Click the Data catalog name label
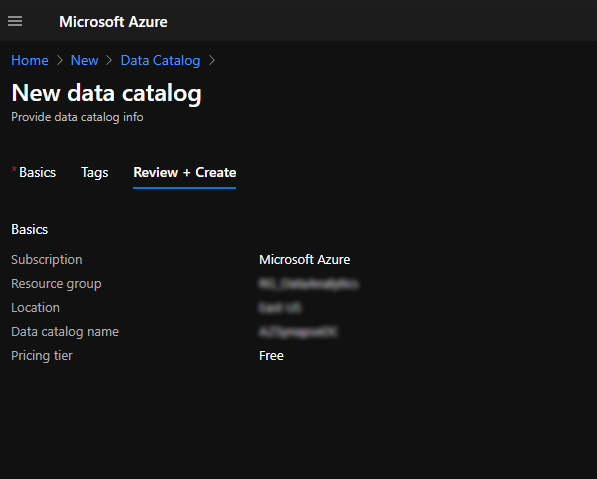The image size is (597, 479). [x=65, y=332]
